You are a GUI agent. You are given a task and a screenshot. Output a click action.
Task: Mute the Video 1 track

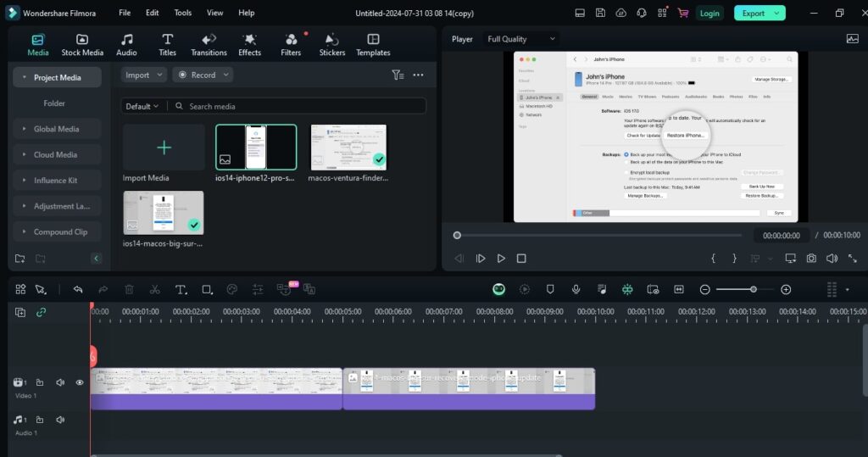[60, 382]
